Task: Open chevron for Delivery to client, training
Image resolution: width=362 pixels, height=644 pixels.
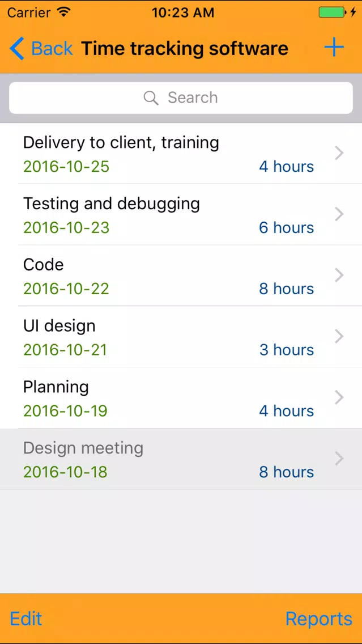Action: 339,153
